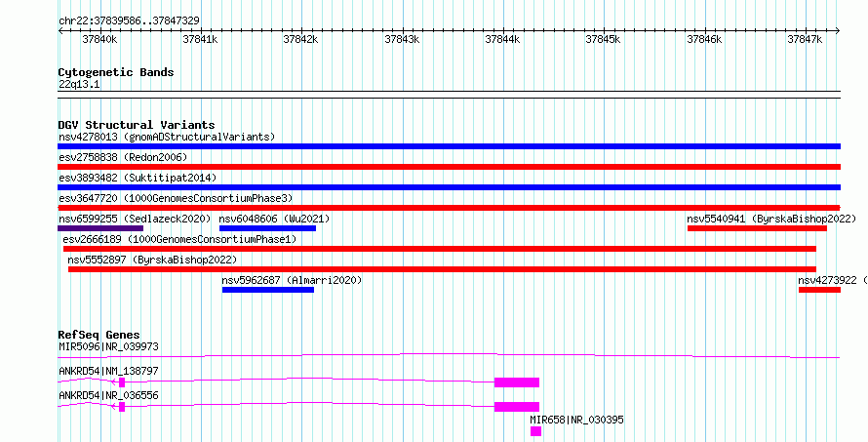Click the chr22:37839586..37847329 region label
Image resolution: width=868 pixels, height=442 pixels.
coord(129,20)
